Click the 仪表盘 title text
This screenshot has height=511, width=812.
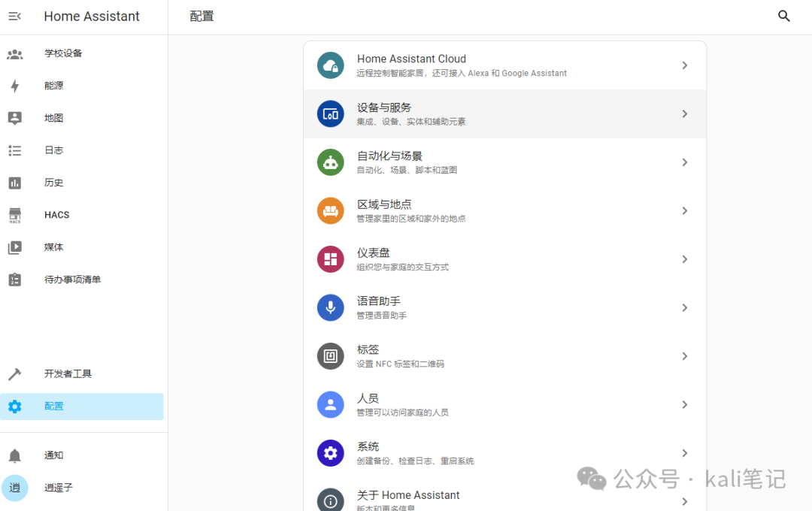click(373, 252)
